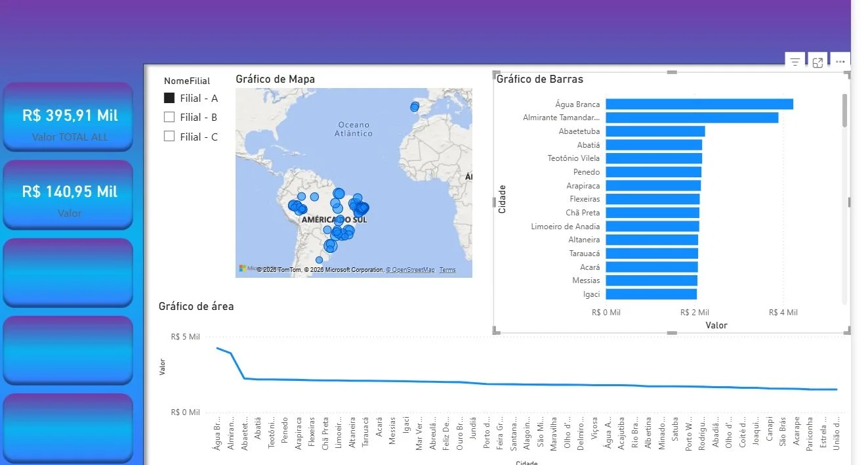Click "R$ 4 Mil" on bar chart axis
This screenshot has height=465, width=868.
click(783, 313)
